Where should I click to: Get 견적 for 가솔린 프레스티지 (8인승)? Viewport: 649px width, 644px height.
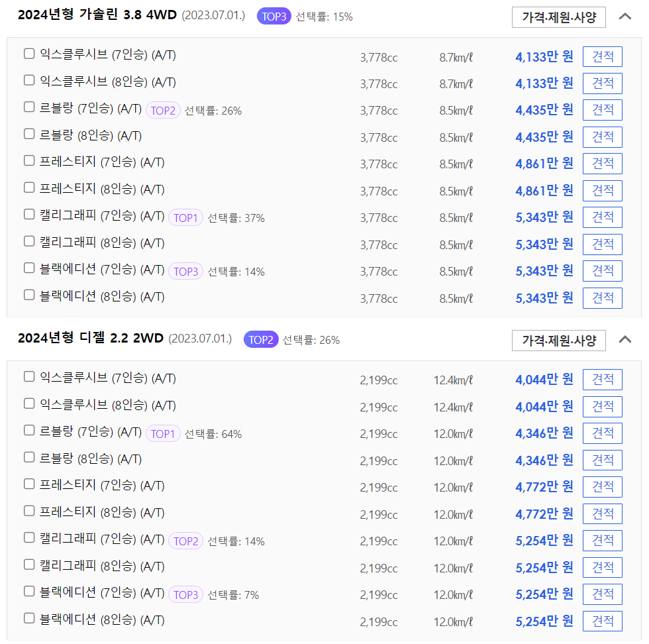coord(602,191)
